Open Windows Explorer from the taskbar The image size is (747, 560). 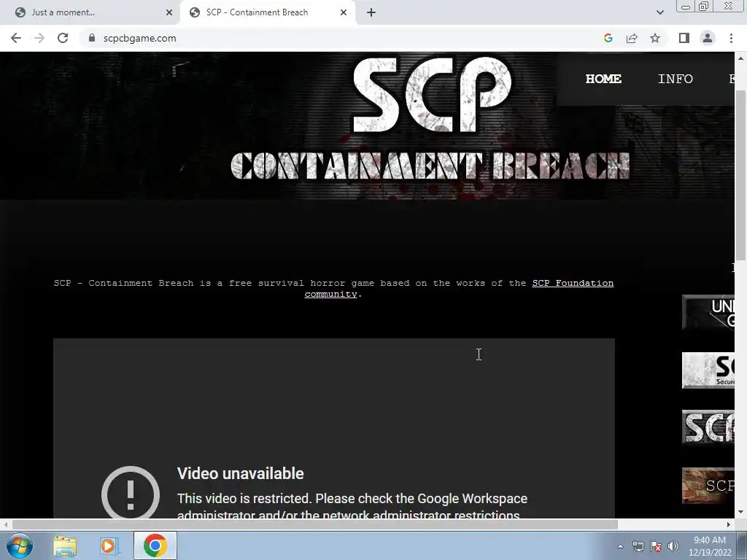(x=65, y=546)
